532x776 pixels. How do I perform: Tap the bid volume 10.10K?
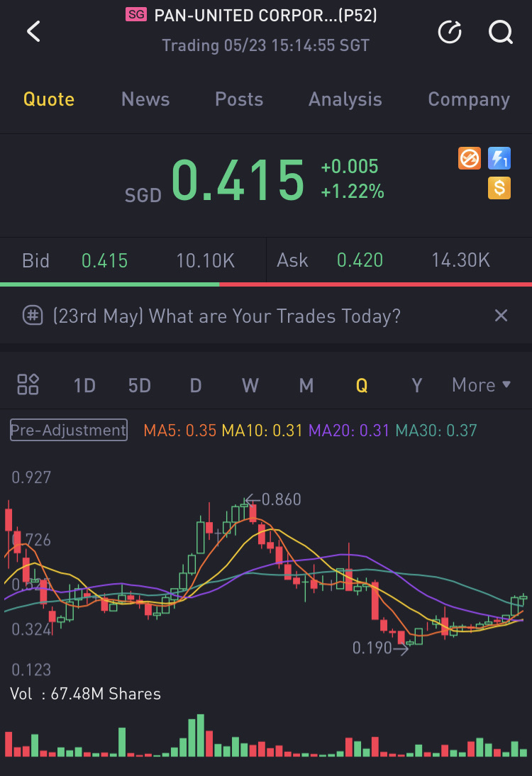click(206, 261)
